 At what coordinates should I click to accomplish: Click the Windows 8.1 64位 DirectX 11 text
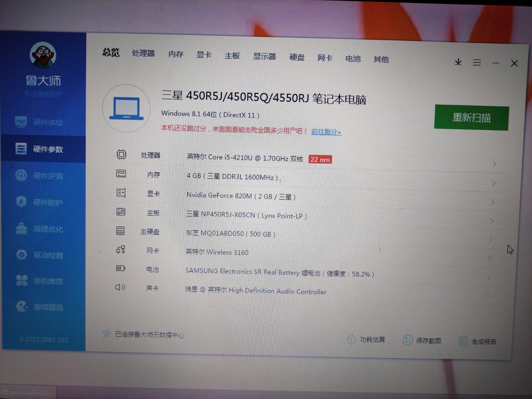[x=210, y=114]
